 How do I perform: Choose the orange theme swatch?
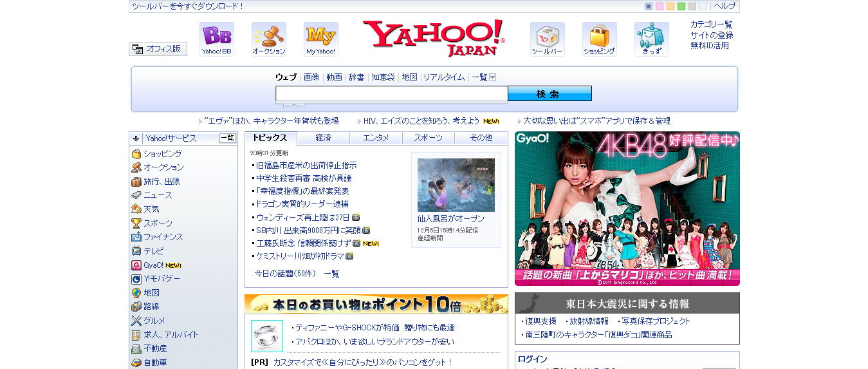click(670, 6)
